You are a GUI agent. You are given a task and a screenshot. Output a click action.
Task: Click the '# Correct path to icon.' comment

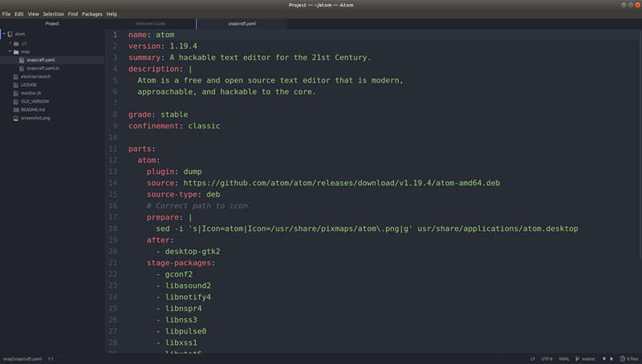[x=198, y=206]
